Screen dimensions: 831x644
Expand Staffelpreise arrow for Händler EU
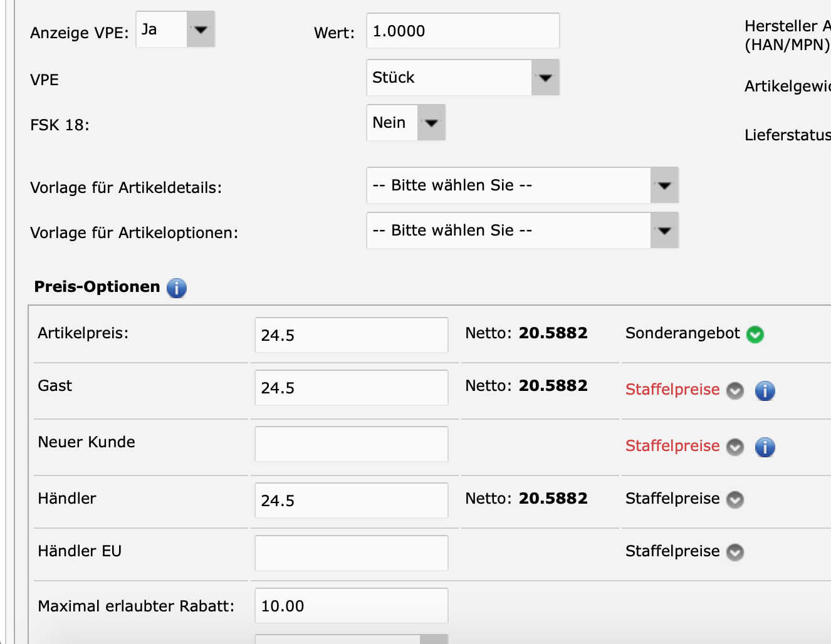coord(734,553)
